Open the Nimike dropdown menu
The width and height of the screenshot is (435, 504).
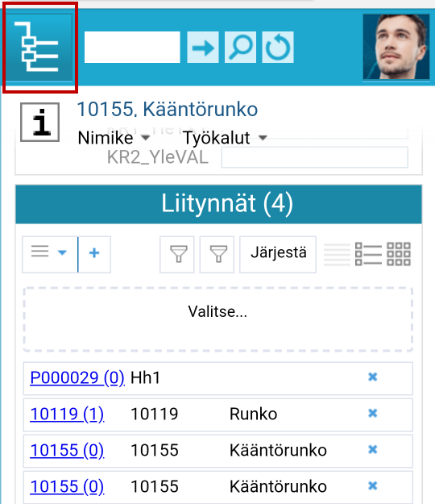pyautogui.click(x=114, y=138)
